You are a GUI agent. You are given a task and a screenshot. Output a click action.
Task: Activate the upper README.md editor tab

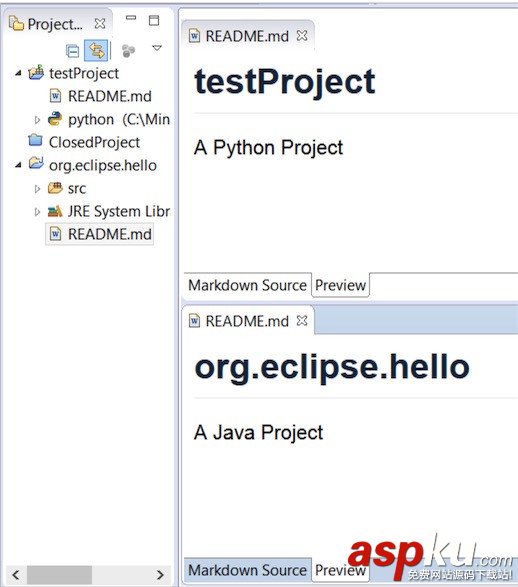tap(247, 36)
